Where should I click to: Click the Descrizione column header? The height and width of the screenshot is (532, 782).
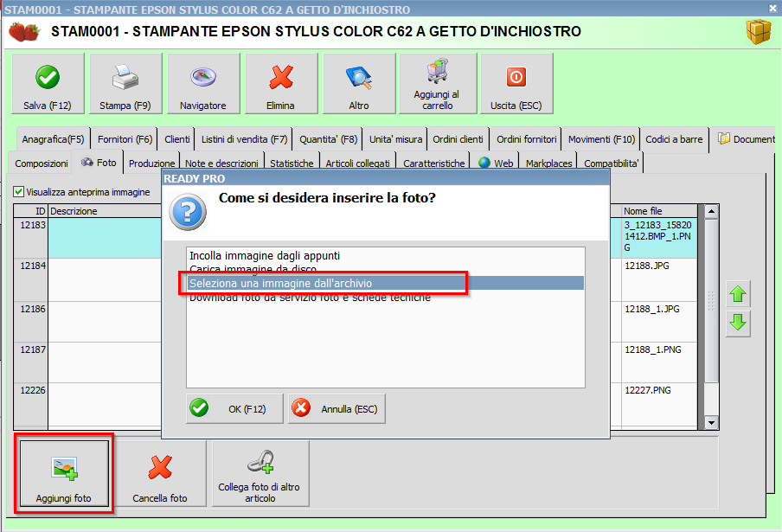pos(106,211)
